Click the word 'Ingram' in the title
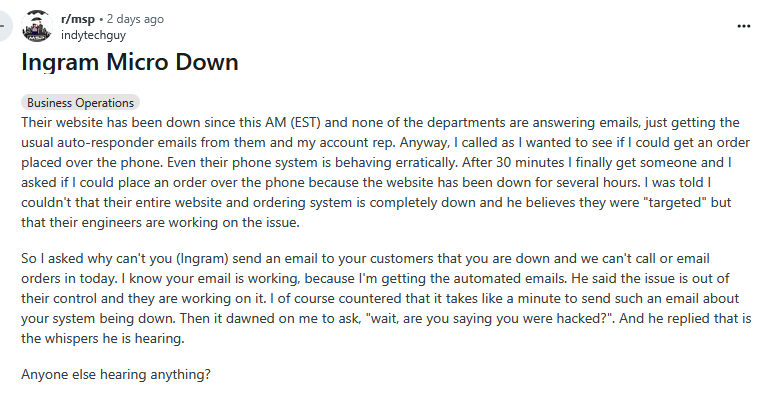 [x=60, y=62]
